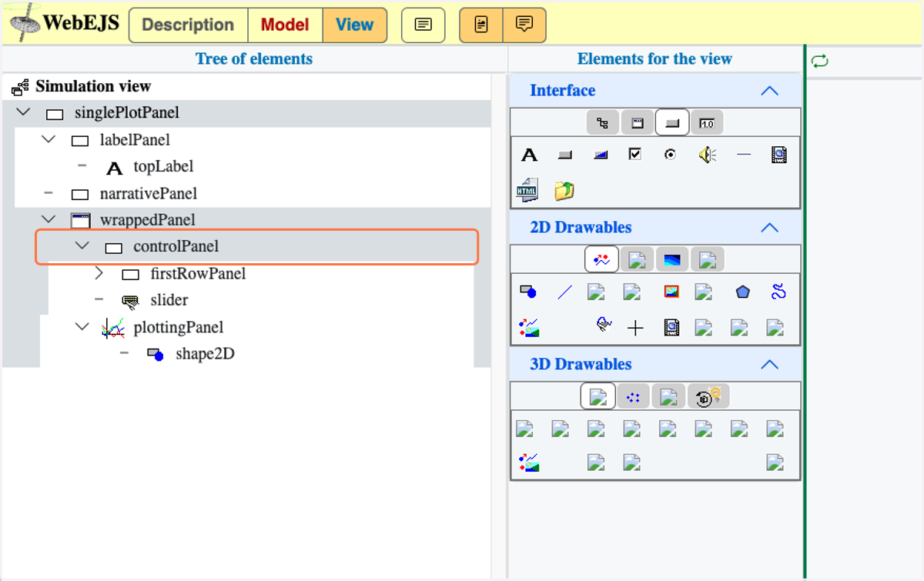This screenshot has height=581, width=924.
Task: Collapse the labelPanel tree node
Action: 49,139
